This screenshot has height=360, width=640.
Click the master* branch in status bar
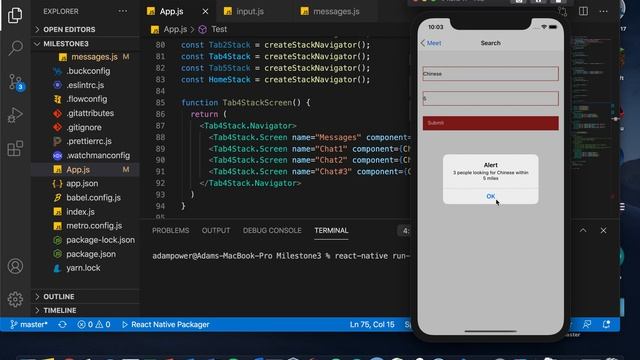click(29, 324)
